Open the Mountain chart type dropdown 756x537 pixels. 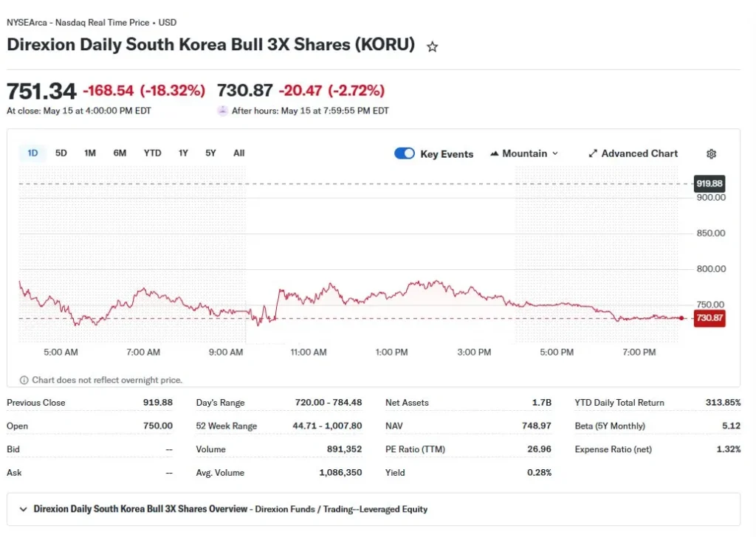tap(524, 153)
